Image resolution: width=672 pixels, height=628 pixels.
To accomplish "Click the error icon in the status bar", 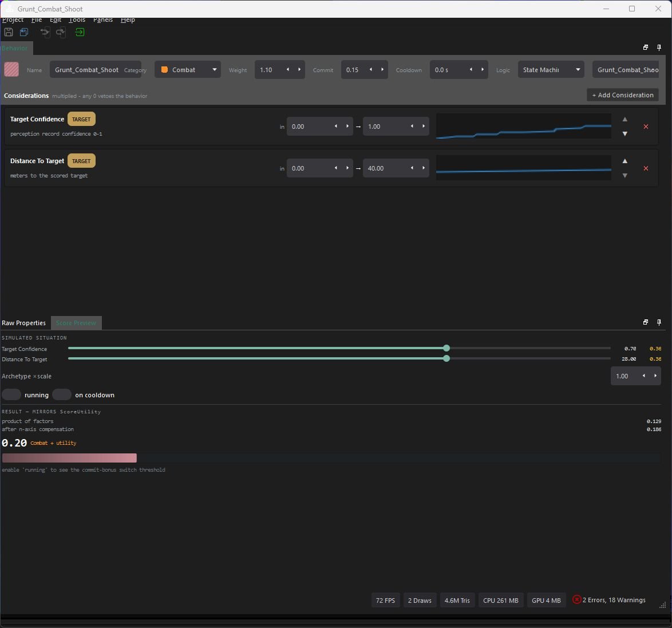I will coord(577,600).
